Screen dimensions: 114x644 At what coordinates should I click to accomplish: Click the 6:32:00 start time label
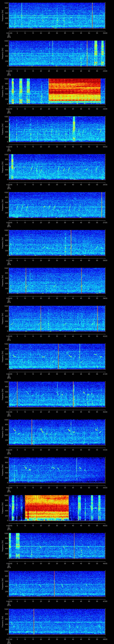point(9,71)
